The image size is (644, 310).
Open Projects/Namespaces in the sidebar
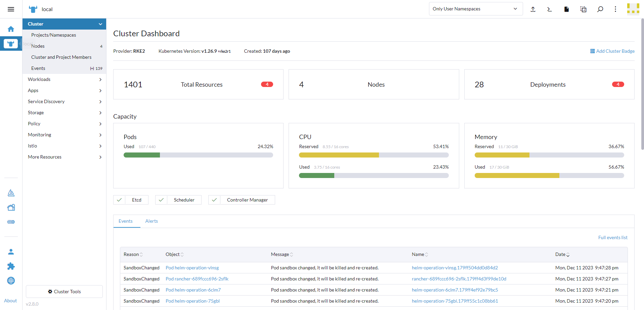coord(53,35)
